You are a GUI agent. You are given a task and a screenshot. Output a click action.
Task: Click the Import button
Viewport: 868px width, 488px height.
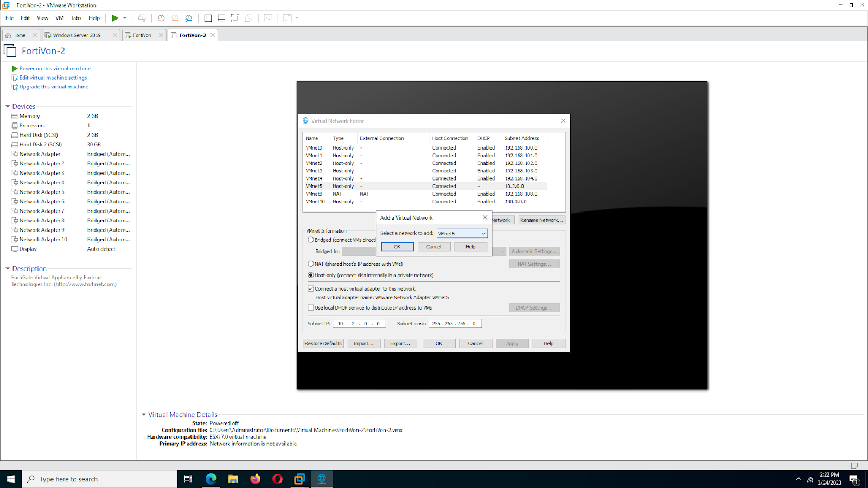tap(363, 344)
